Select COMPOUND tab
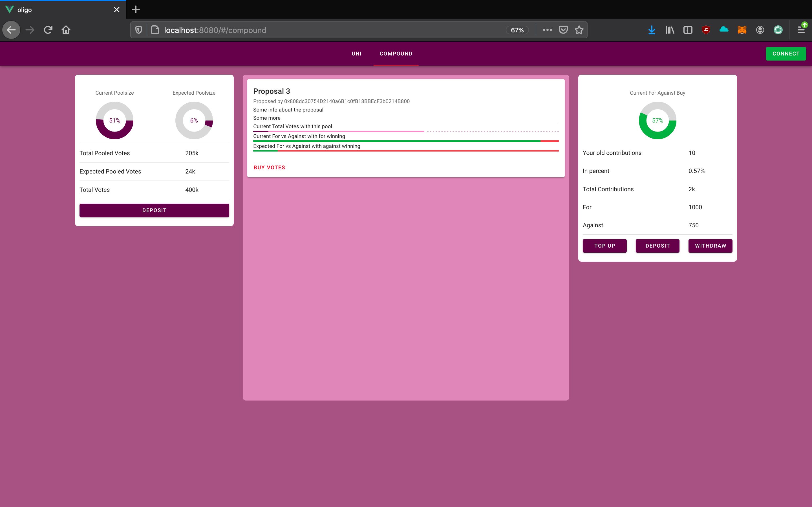 [x=396, y=54]
